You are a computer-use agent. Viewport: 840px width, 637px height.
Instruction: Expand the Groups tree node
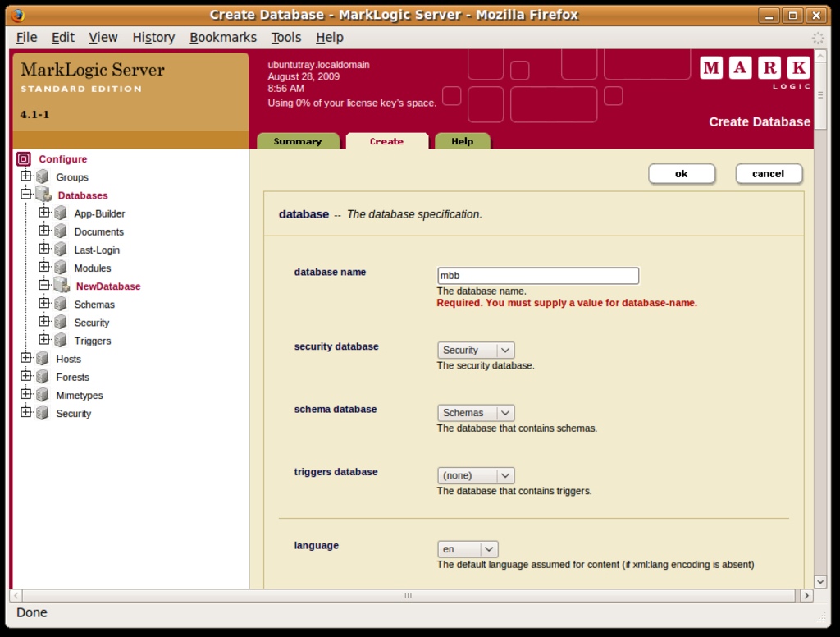point(25,176)
